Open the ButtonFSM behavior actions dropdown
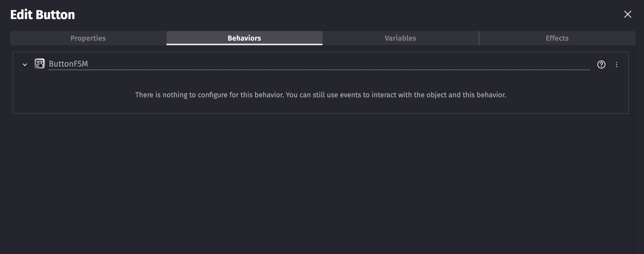The height and width of the screenshot is (254, 644). pos(617,65)
